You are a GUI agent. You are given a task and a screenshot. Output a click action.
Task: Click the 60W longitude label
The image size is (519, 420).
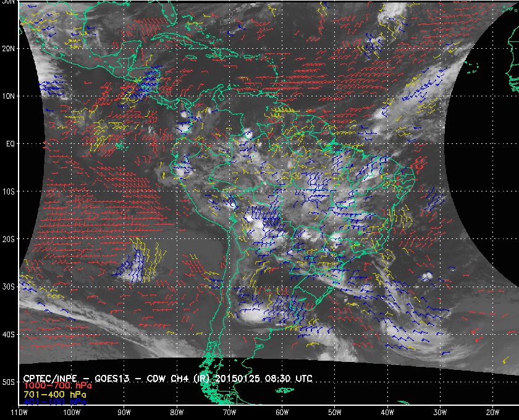[x=282, y=413]
